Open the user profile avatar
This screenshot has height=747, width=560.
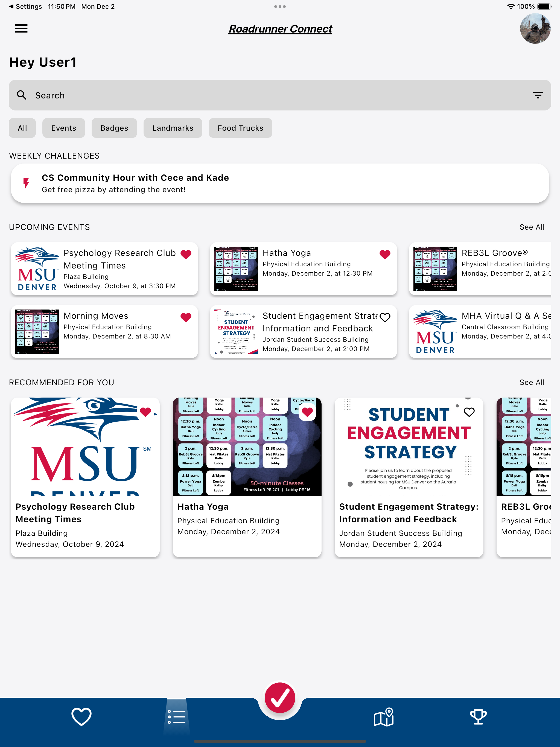tap(535, 29)
